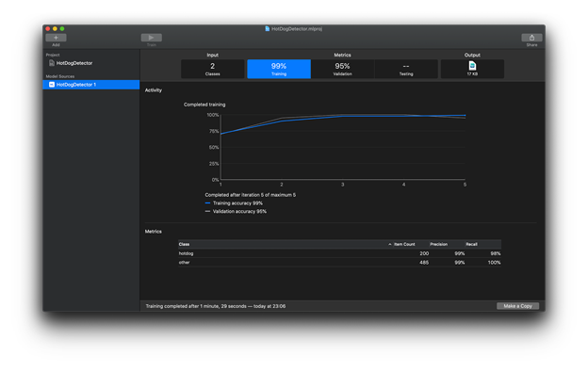Click the mlproj file icon in title bar
588x372 pixels.
point(267,28)
